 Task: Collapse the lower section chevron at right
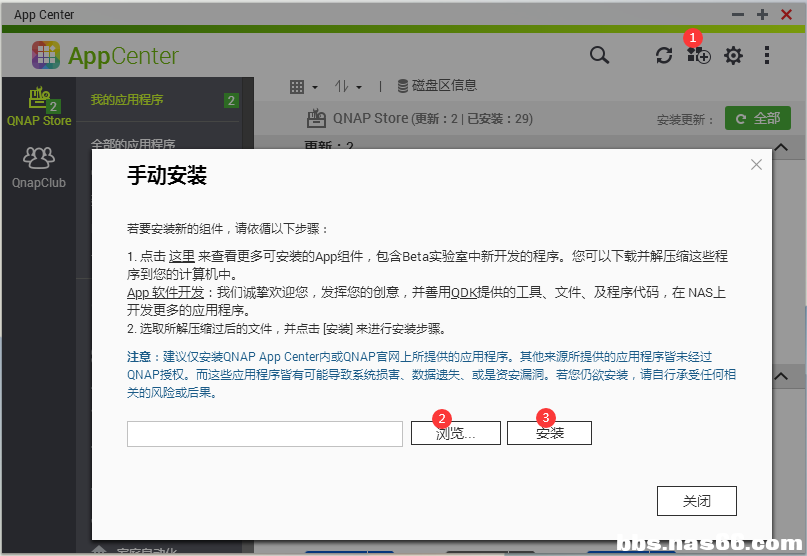coord(781,376)
